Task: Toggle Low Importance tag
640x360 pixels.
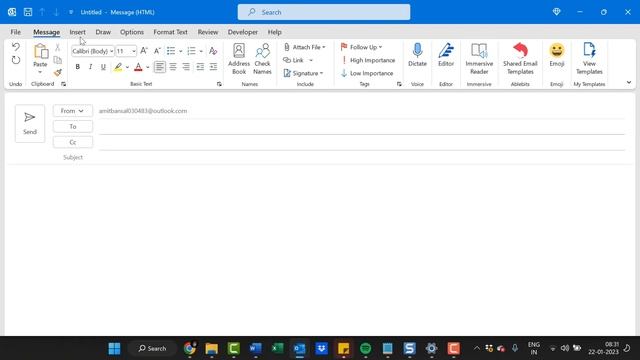Action: point(367,73)
